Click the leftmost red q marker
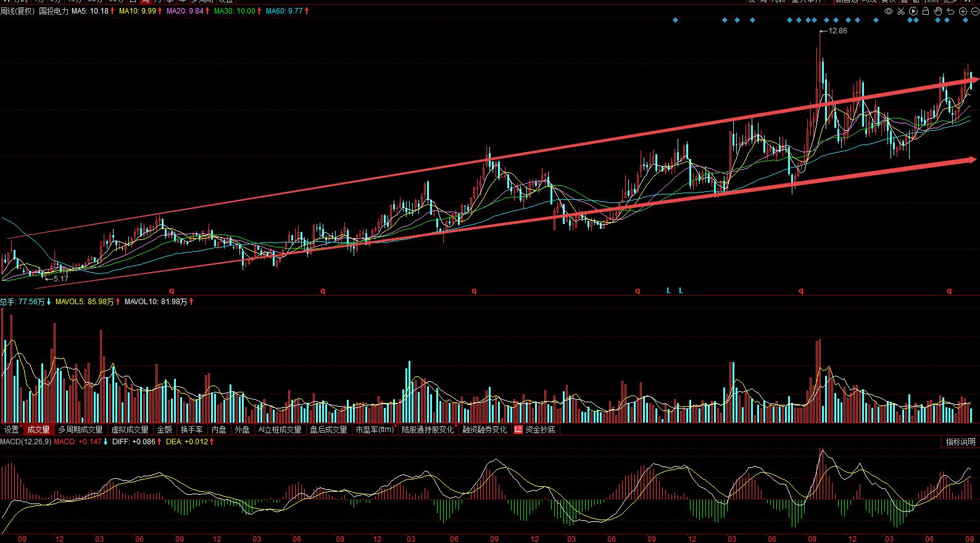 tap(172, 290)
